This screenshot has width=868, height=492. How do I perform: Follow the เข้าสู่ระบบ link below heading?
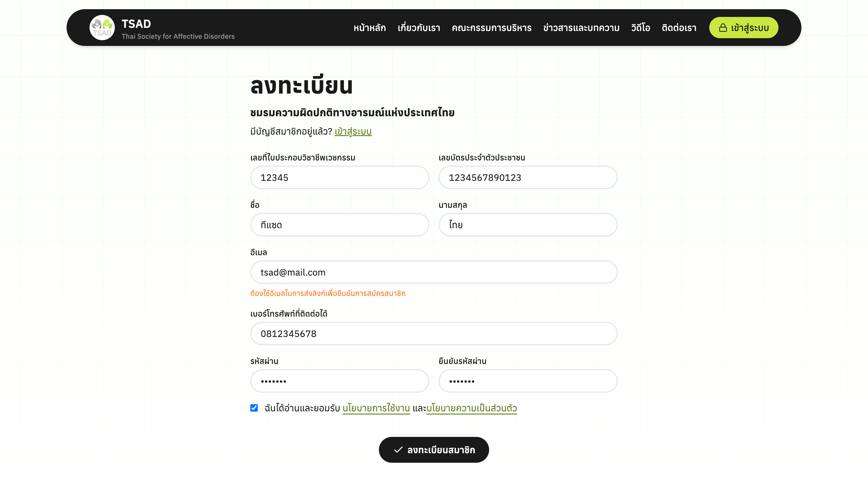[353, 131]
